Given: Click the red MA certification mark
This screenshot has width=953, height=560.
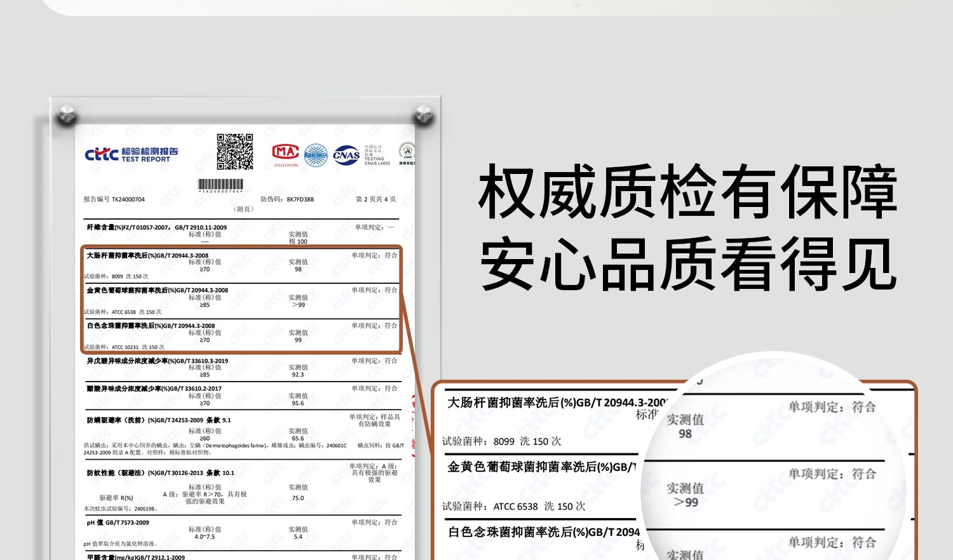Looking at the screenshot, I should (x=286, y=152).
